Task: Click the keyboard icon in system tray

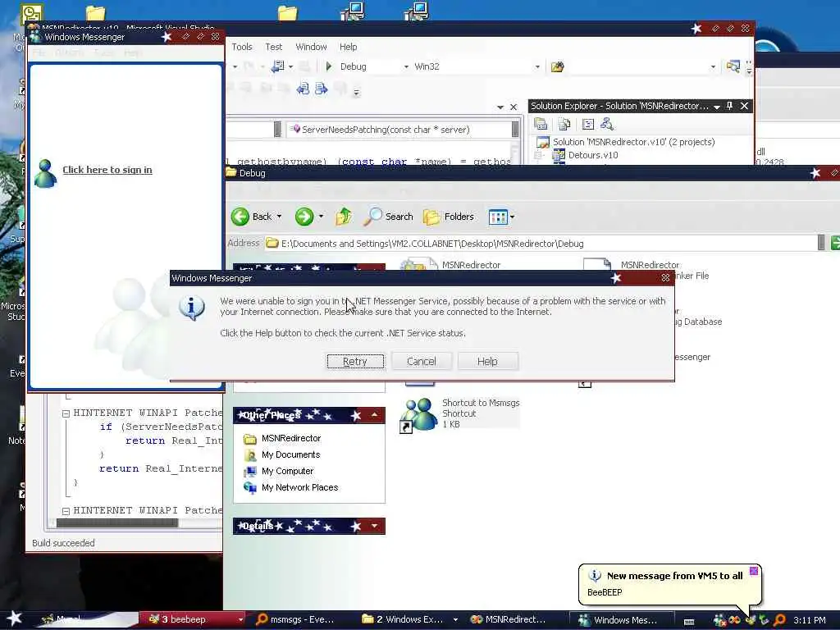Action: [689, 621]
